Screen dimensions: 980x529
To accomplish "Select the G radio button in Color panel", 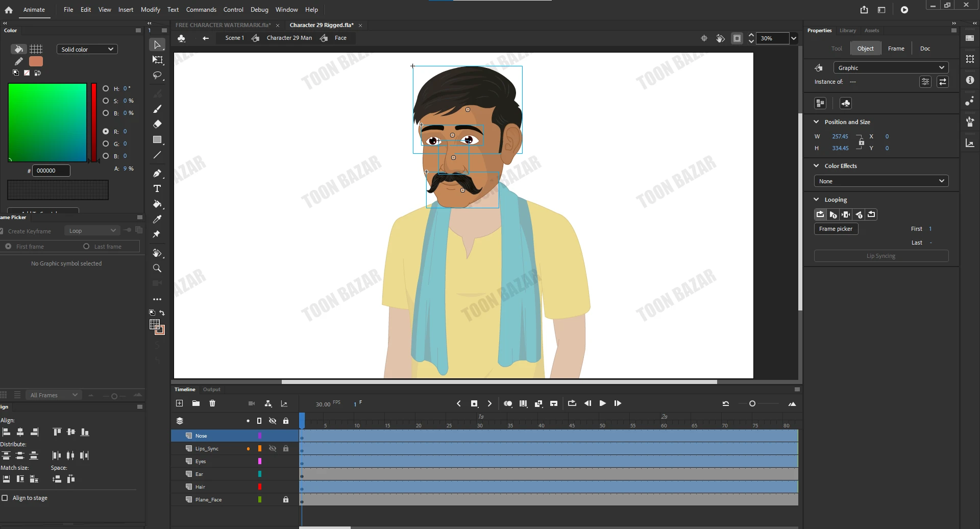I will tap(106, 144).
